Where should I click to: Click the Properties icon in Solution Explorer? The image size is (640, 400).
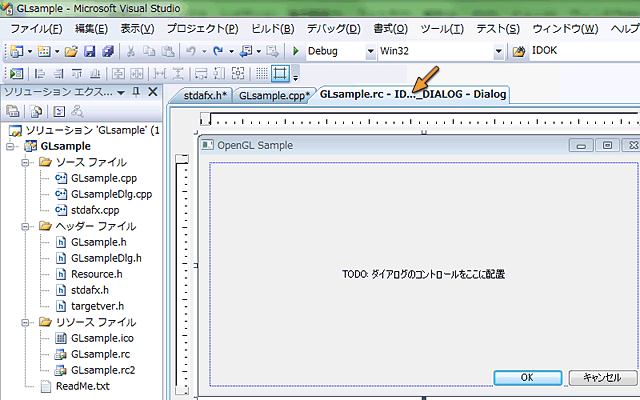tap(13, 111)
